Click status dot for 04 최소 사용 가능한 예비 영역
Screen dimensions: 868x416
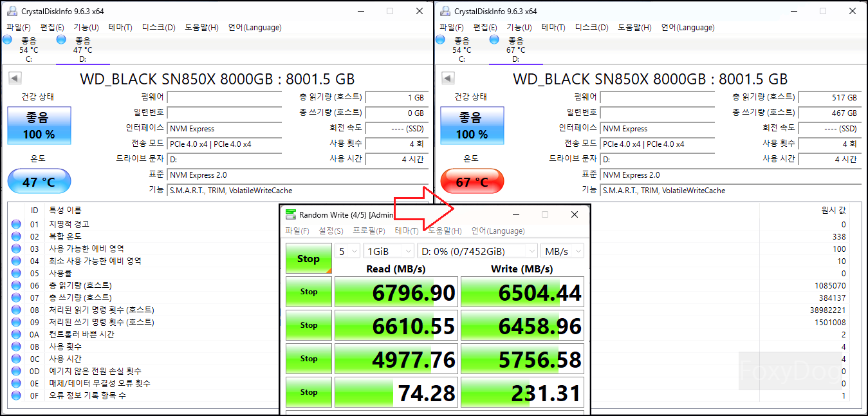click(x=16, y=261)
